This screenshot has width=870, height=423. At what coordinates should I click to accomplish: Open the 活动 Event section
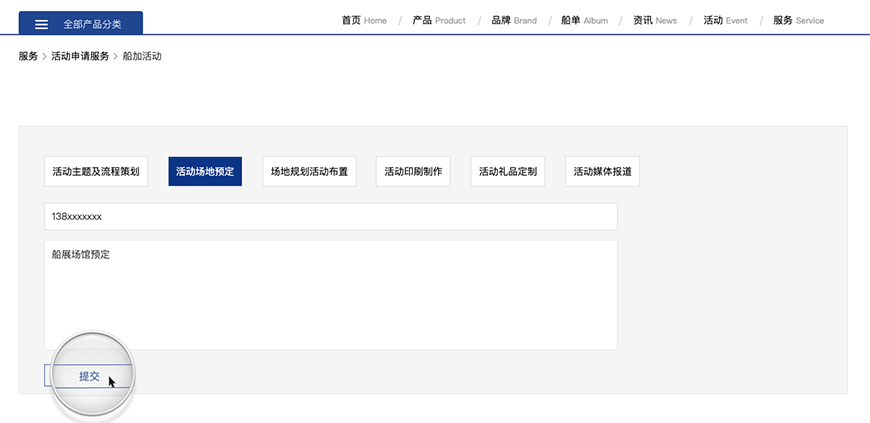tap(725, 20)
